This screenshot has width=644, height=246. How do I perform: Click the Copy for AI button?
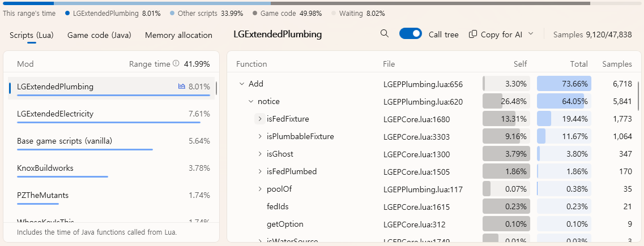(x=501, y=34)
